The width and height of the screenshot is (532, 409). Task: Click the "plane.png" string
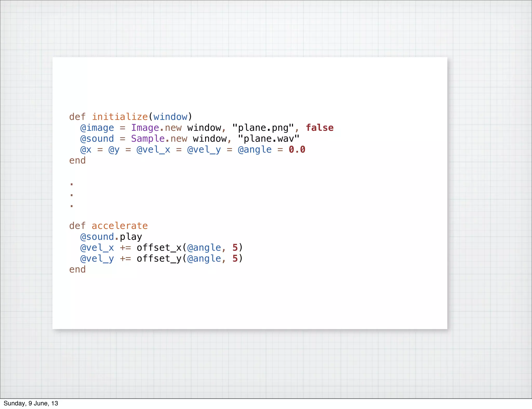click(x=263, y=128)
